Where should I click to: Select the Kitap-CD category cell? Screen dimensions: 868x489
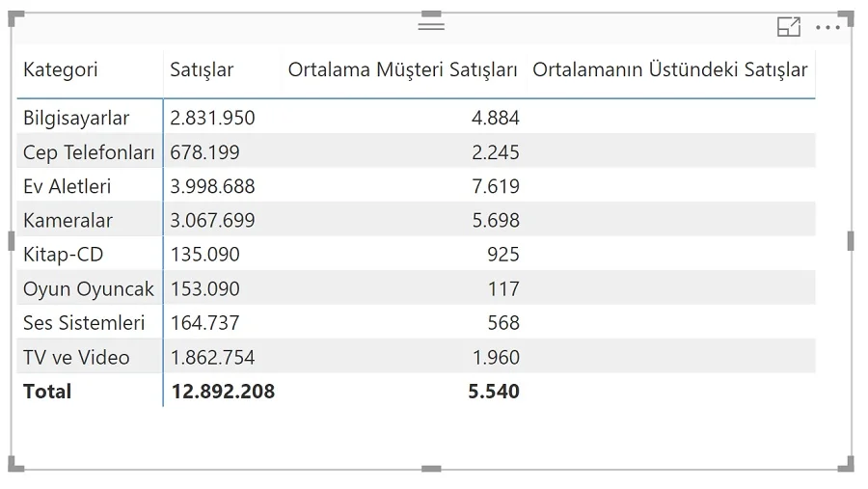tap(63, 255)
